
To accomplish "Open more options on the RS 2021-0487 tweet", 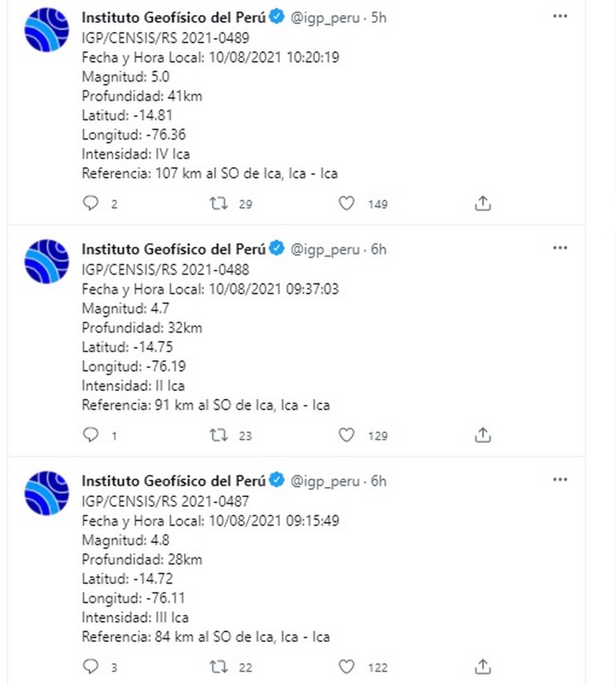I will click(x=560, y=479).
